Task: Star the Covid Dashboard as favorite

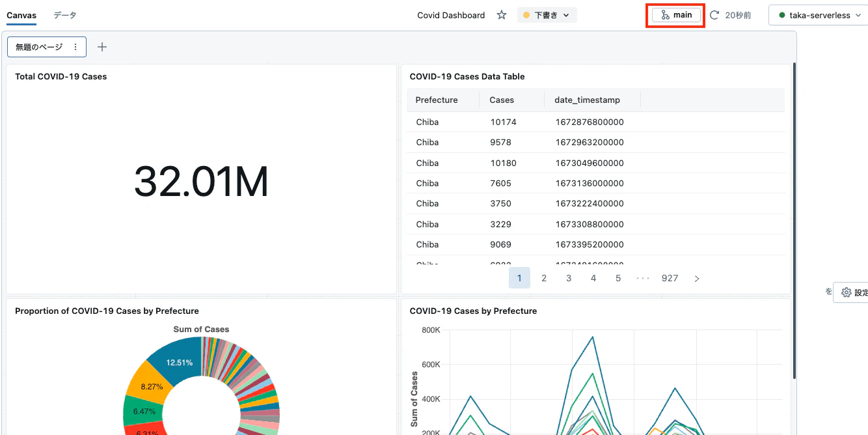Action: [x=502, y=15]
